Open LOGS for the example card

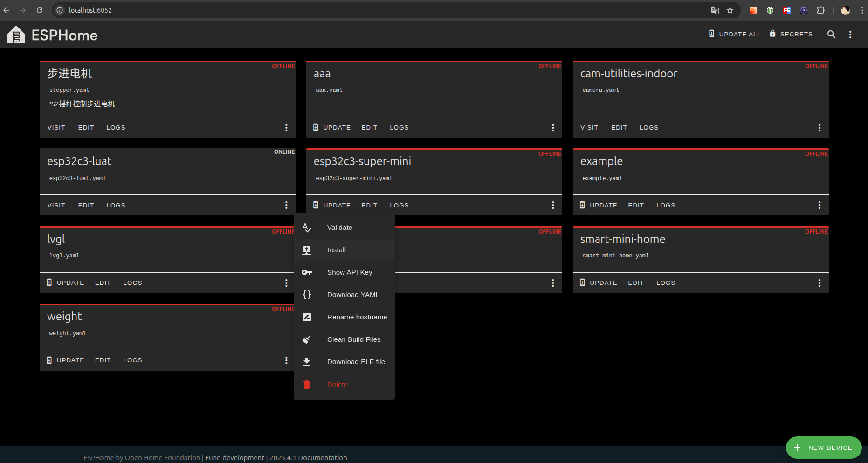pos(666,205)
